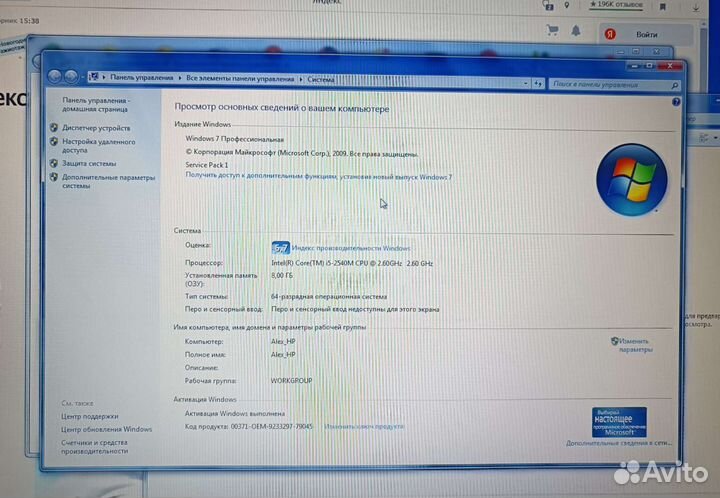
Task: Select Все элементы панели управления breadcrumb
Action: 240,78
